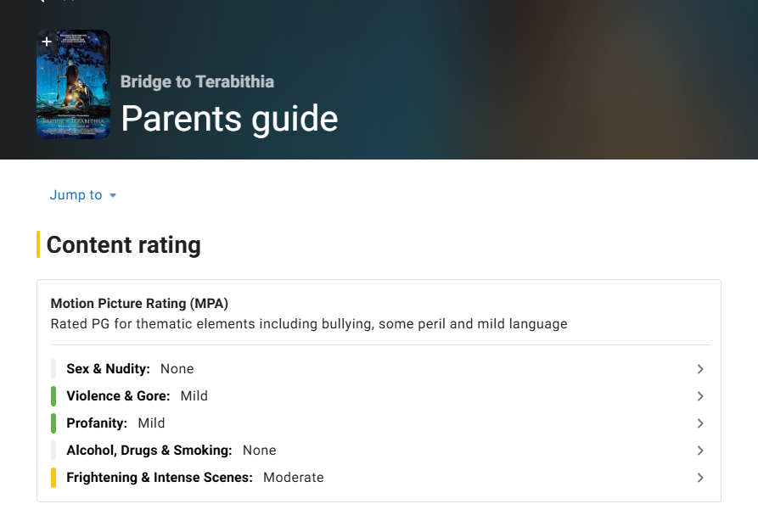Click the plus watchlist icon on the poster
This screenshot has height=532, width=758.
click(x=47, y=42)
